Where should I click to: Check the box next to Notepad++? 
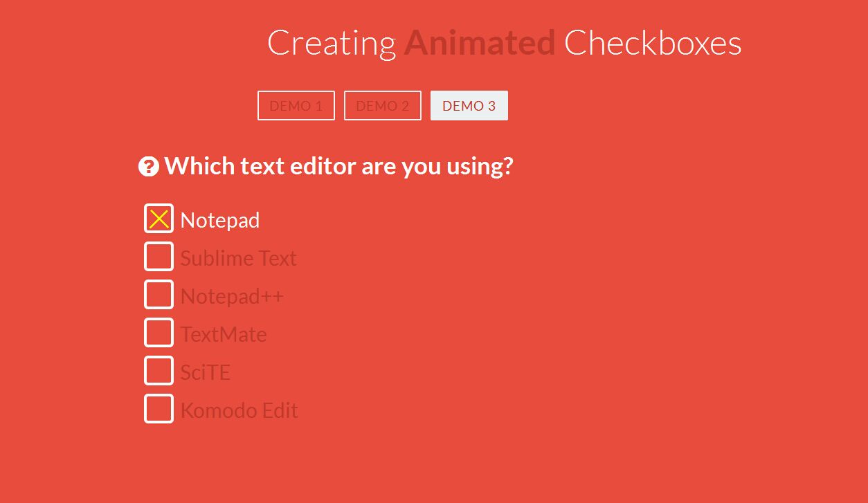click(159, 295)
